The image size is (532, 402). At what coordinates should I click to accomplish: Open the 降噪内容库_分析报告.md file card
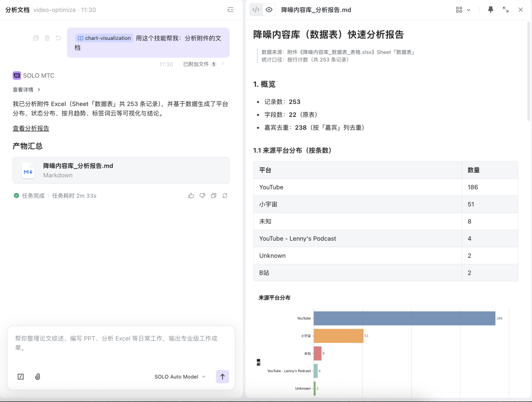coord(121,170)
